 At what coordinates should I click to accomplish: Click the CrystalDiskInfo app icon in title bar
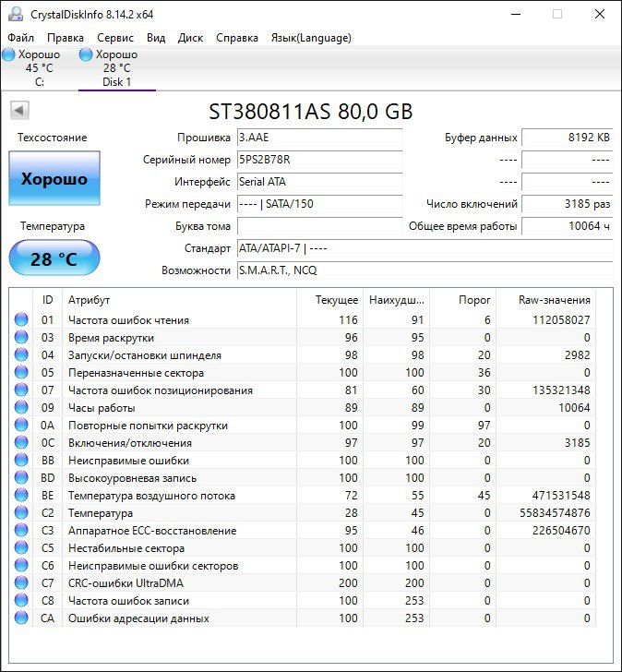(x=16, y=14)
